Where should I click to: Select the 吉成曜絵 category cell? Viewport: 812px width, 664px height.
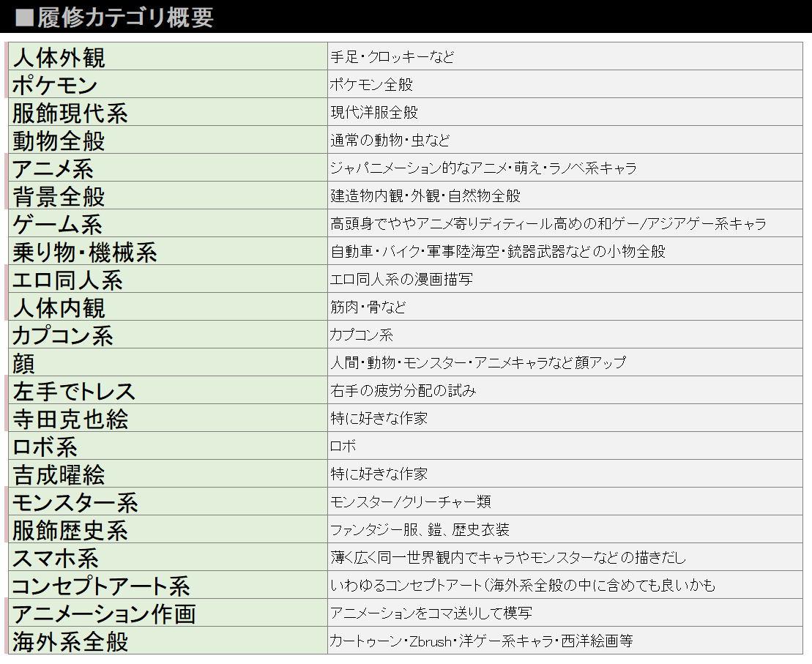point(168,474)
